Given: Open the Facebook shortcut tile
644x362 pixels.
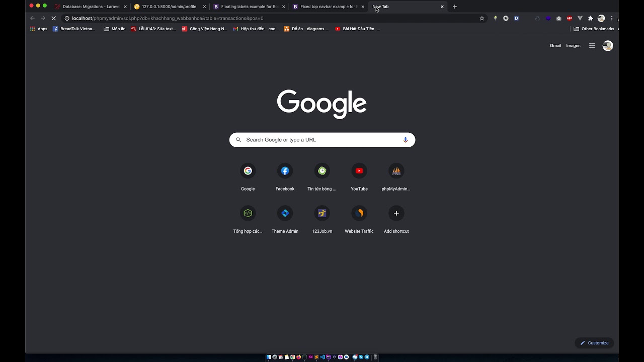Looking at the screenshot, I should pos(285,177).
